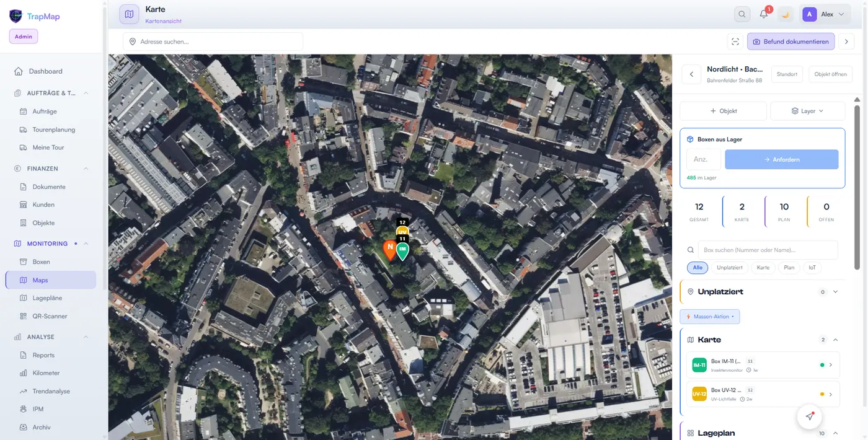The height and width of the screenshot is (440, 868).
Task: Click the orange N map marker
Action: (x=389, y=249)
